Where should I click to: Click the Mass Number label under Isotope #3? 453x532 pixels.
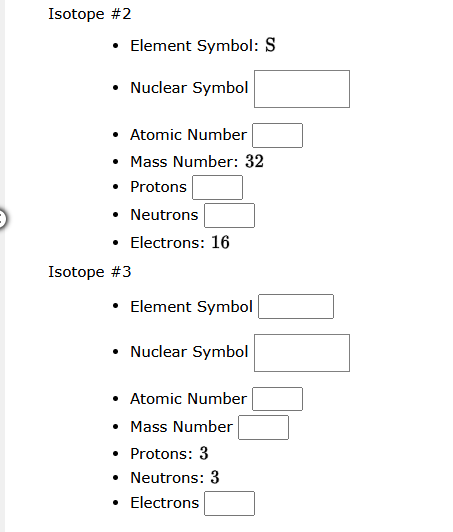tap(182, 427)
